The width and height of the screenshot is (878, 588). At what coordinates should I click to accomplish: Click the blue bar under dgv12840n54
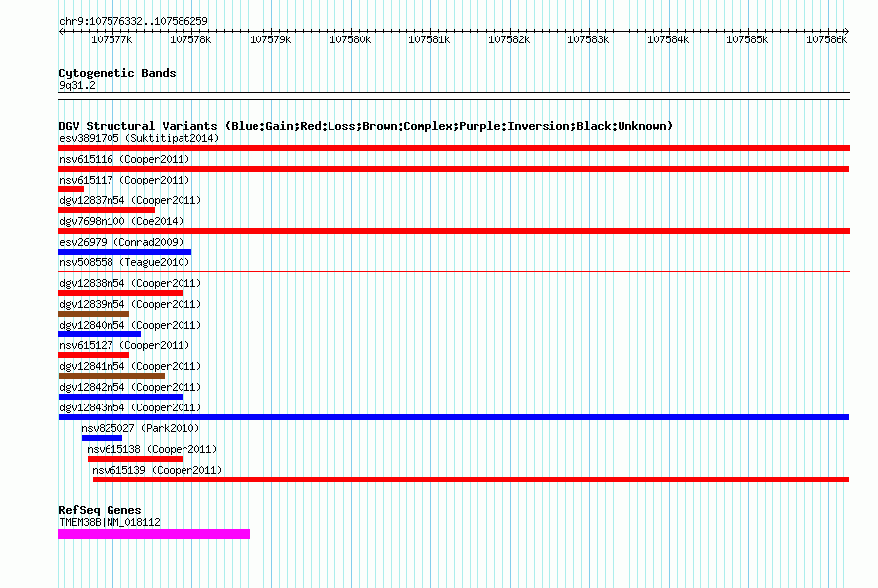[100, 334]
